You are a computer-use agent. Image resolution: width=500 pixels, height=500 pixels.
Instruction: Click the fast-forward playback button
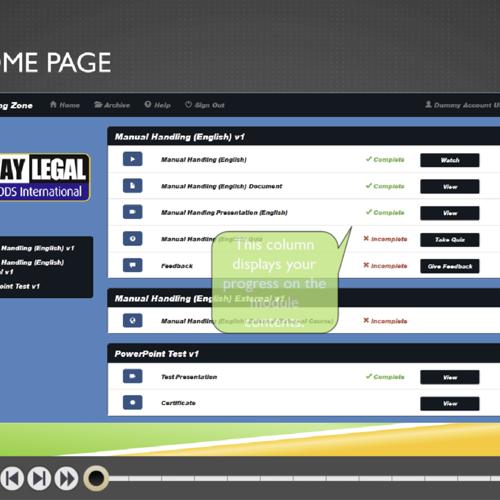(66, 479)
